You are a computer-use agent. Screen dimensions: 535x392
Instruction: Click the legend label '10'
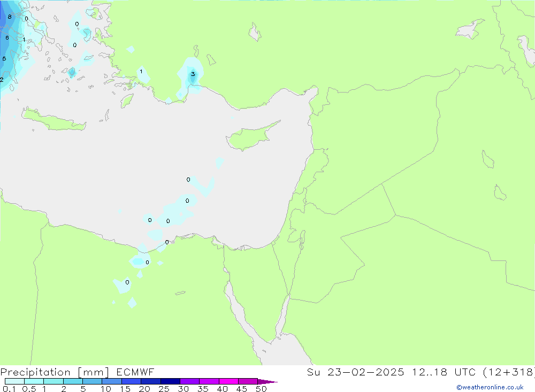point(106,389)
